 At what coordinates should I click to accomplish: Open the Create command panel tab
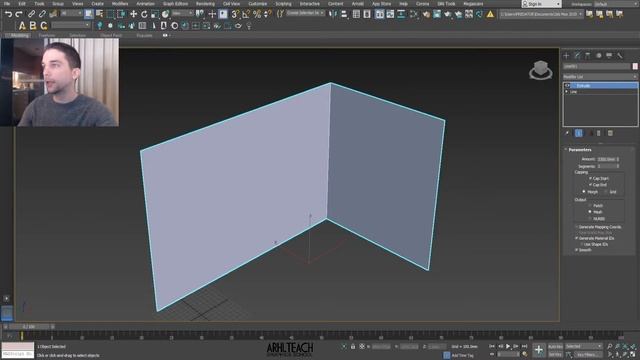567,56
